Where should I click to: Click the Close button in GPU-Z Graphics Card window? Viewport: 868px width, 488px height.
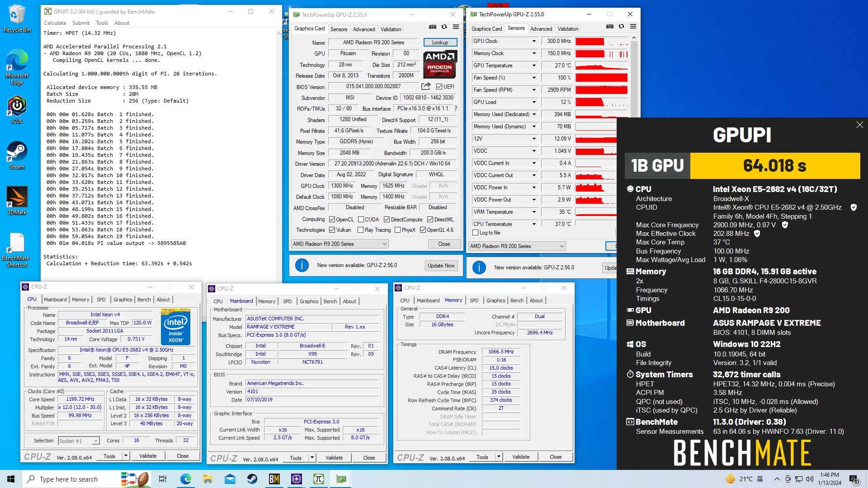point(444,244)
